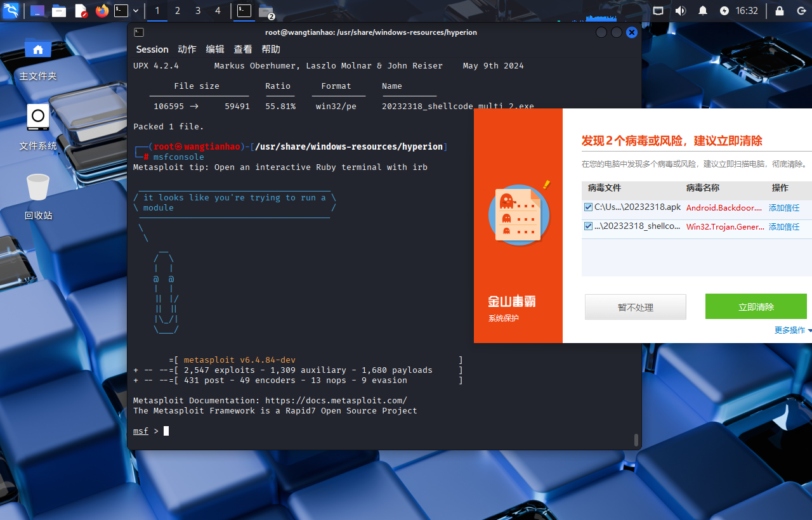Click the msfconsole command text
This screenshot has width=812, height=520.
point(179,157)
